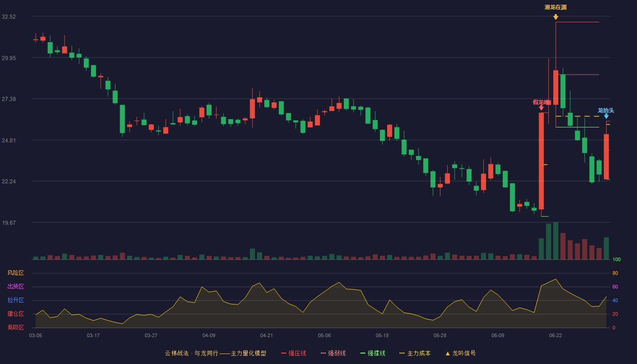Image resolution: width=637 pixels, height=364 pixels.
Task: Click the 27.38 price axis label
Action: 9,99
